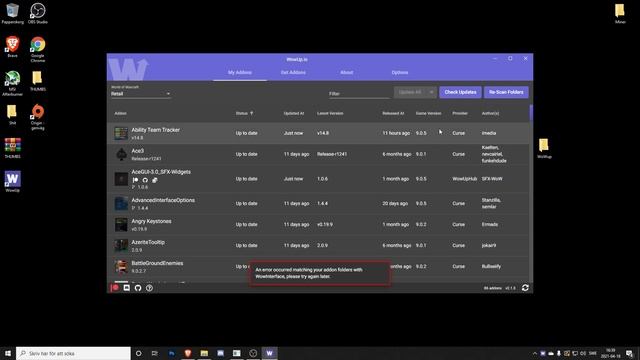Select the Ability Team Tracker addon name

pyautogui.click(x=156, y=130)
